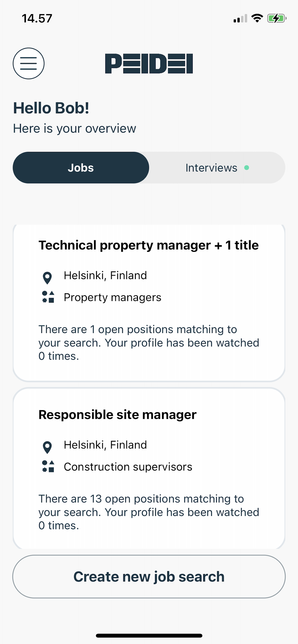
Task: Open the hamburger menu button
Action: (x=29, y=63)
